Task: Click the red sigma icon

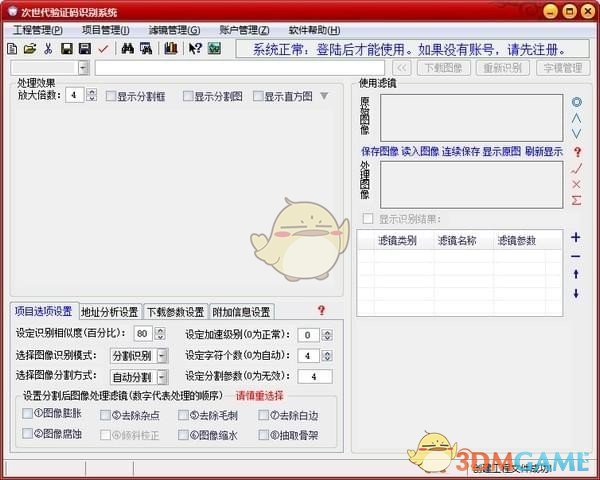Action: point(576,200)
